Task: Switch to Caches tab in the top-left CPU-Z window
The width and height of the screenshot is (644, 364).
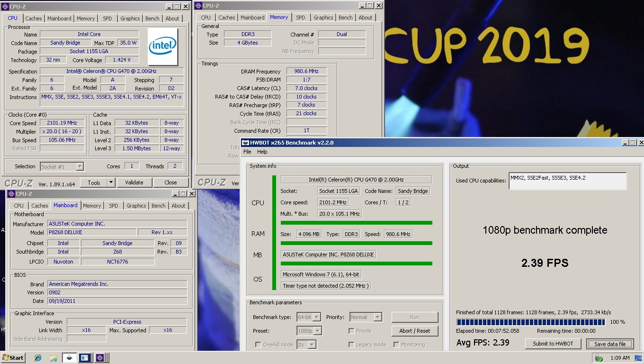Action: coord(34,18)
